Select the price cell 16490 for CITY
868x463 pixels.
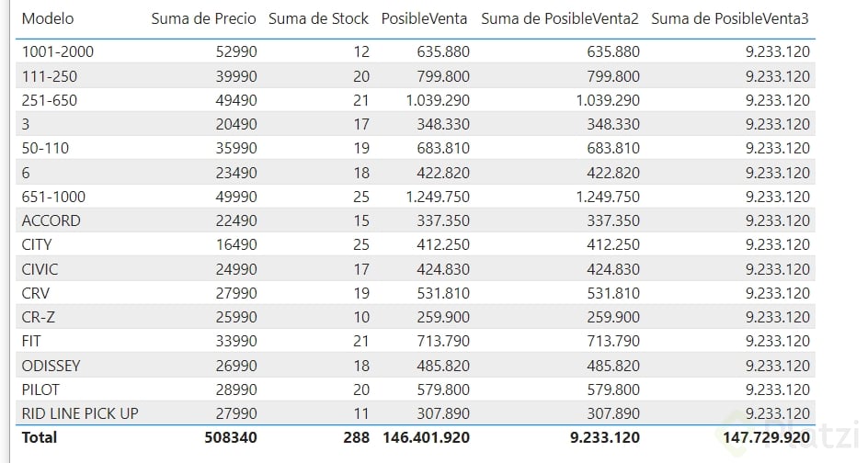point(236,244)
